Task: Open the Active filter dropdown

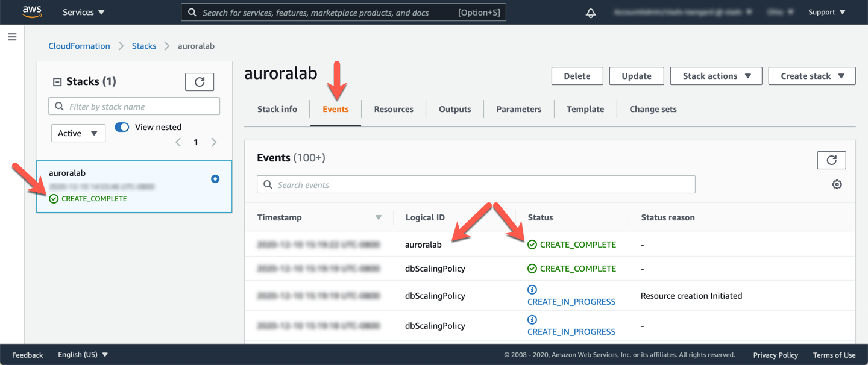Action: (x=78, y=133)
